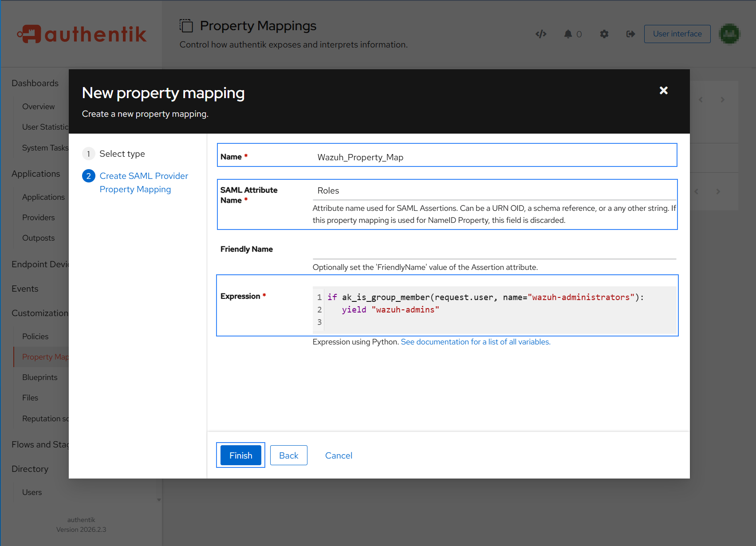Open settings gear icon in header
The height and width of the screenshot is (546, 756).
[604, 34]
